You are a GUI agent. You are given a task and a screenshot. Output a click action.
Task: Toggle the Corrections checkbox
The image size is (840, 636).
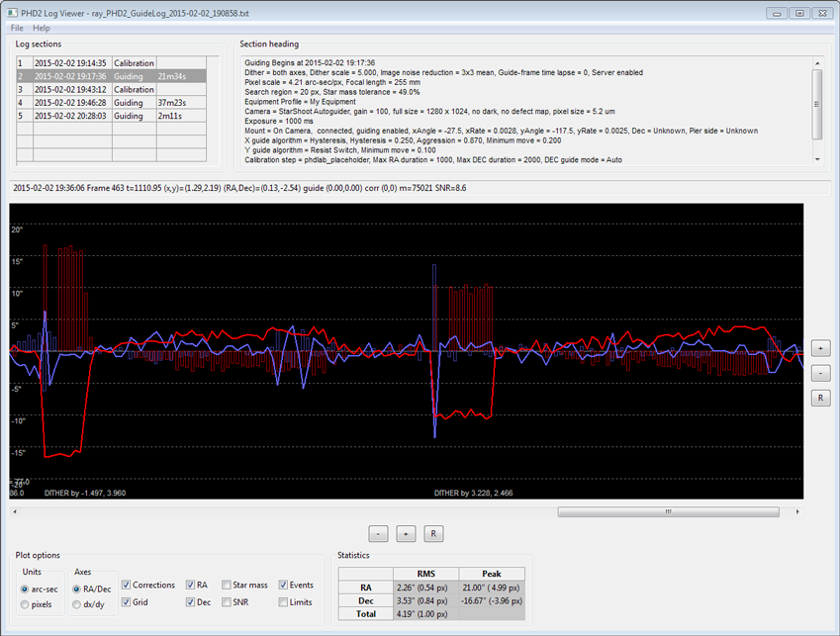pos(127,585)
